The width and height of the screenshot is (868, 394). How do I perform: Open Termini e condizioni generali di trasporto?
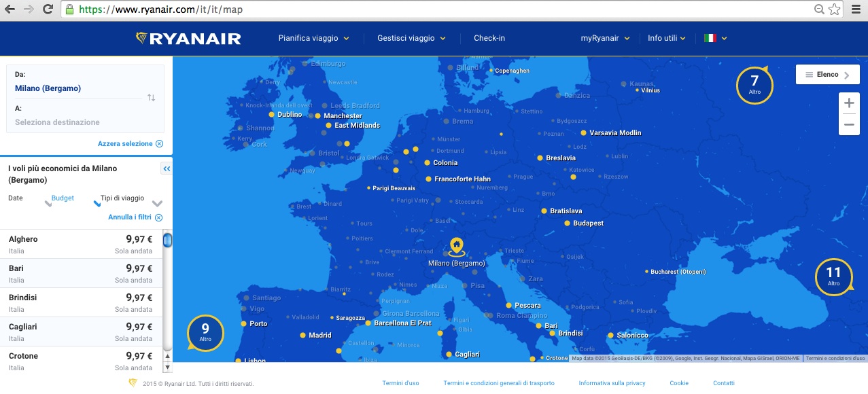pyautogui.click(x=499, y=384)
